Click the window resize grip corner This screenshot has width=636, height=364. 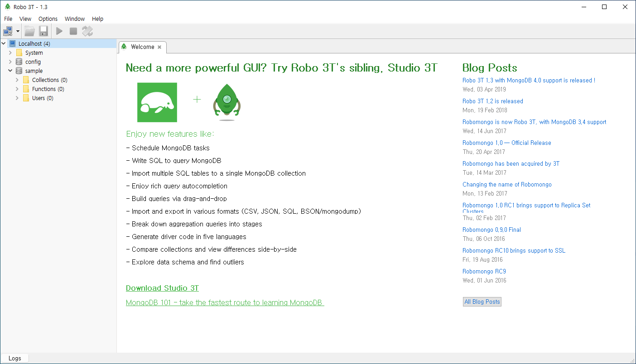pyautogui.click(x=632, y=360)
